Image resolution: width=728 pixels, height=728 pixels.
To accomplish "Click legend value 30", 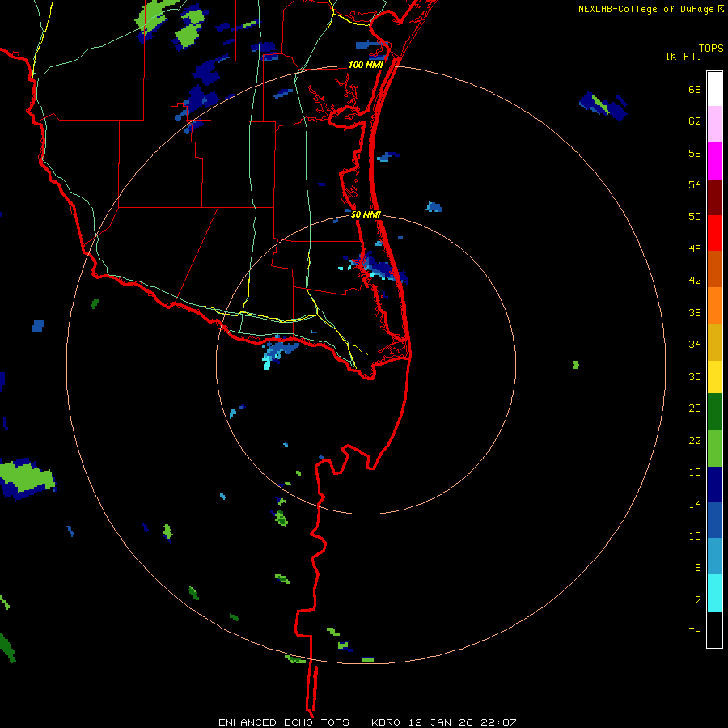I will pyautogui.click(x=695, y=376).
